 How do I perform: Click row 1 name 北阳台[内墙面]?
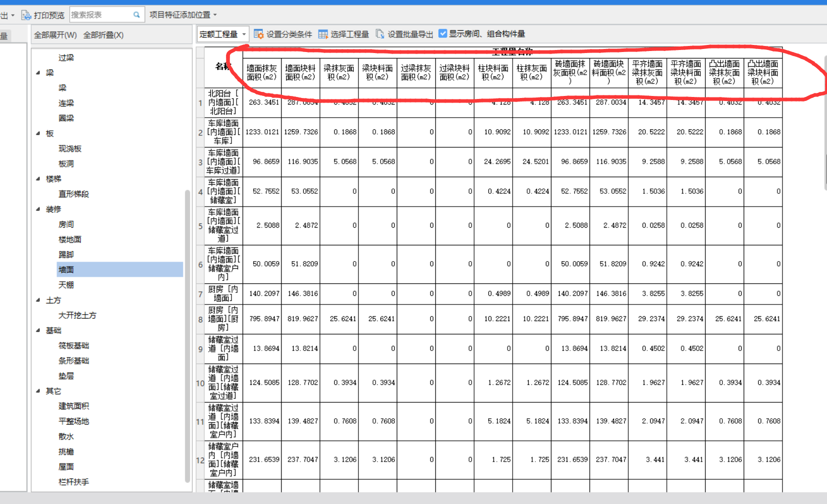pyautogui.click(x=223, y=103)
